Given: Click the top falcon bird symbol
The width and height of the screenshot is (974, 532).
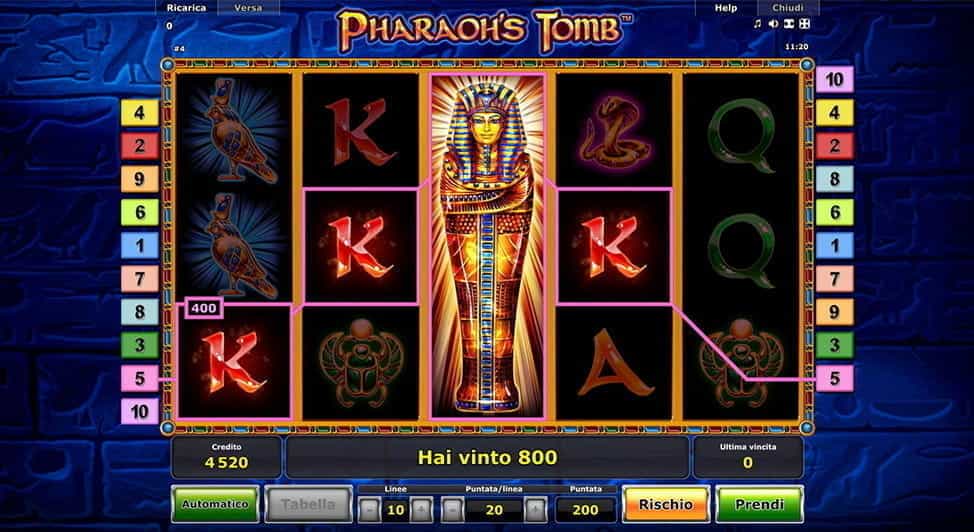Looking at the screenshot, I should 234,131.
